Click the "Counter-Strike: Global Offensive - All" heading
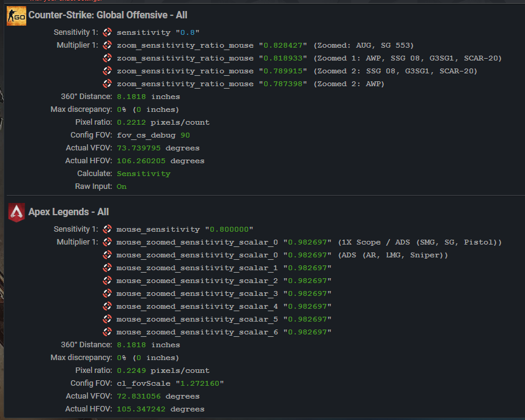The height and width of the screenshot is (420, 525). tap(108, 15)
